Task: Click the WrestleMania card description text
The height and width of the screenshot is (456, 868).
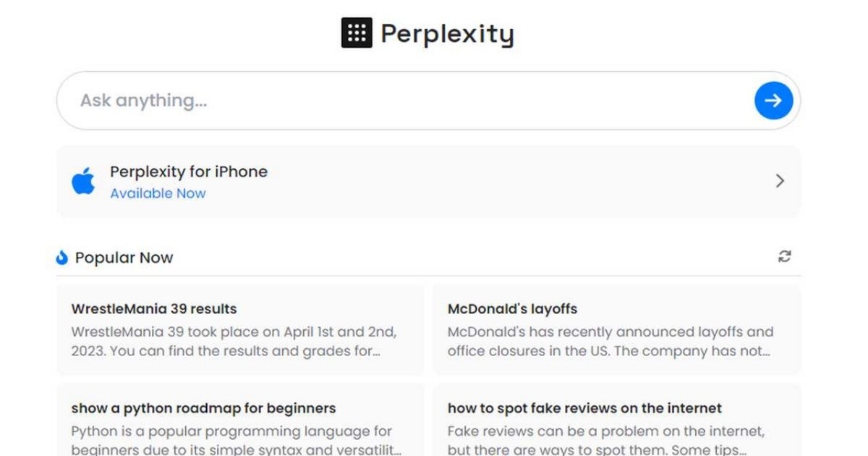Action: click(x=231, y=342)
